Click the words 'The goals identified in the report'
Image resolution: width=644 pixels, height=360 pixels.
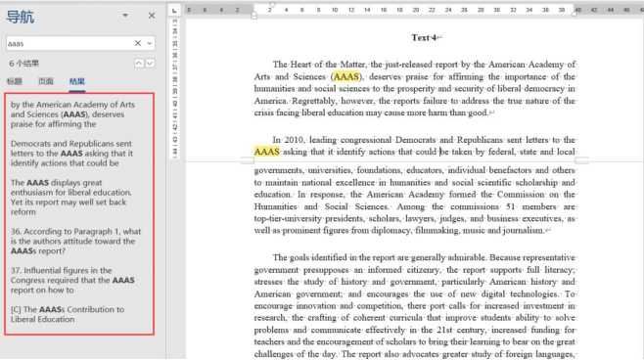pyautogui.click(x=335, y=257)
